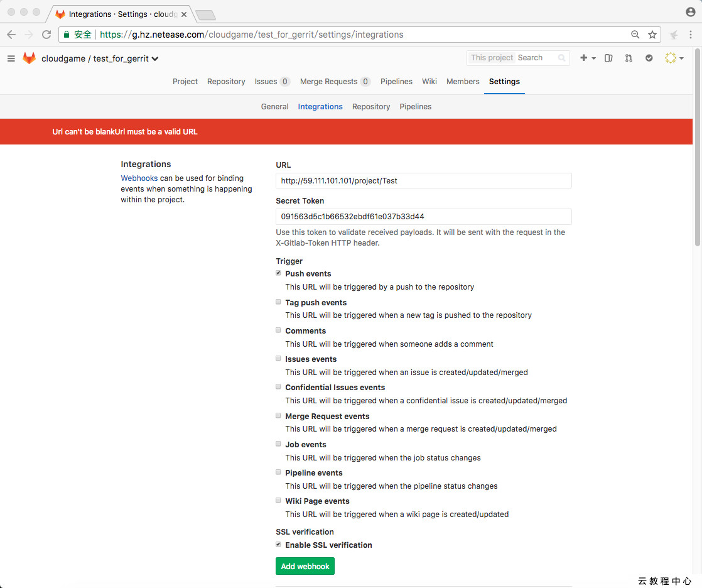The width and height of the screenshot is (702, 588).
Task: Open the user avatar dropdown
Action: tap(674, 58)
